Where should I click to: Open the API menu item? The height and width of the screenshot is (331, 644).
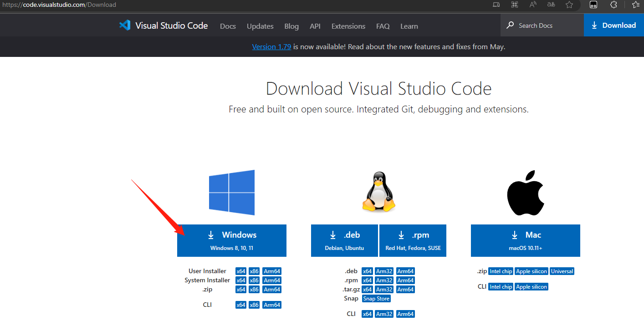(x=315, y=26)
